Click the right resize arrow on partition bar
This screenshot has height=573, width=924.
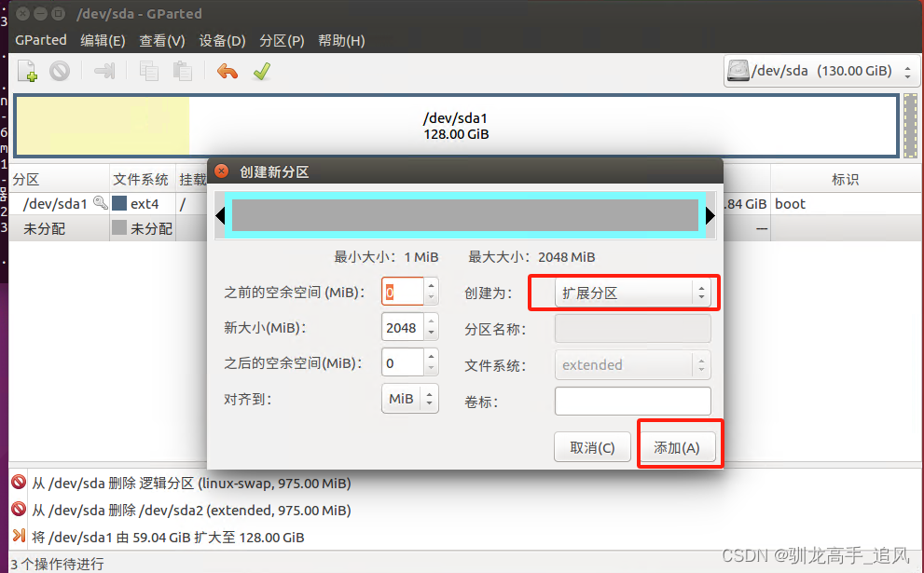click(x=710, y=215)
